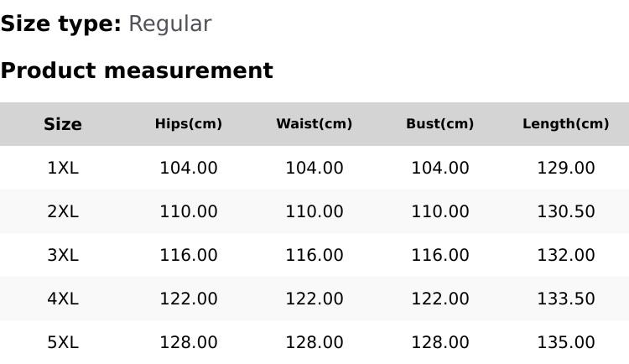Click the Hips(cm) column header
The image size is (629, 364).
[x=189, y=124]
